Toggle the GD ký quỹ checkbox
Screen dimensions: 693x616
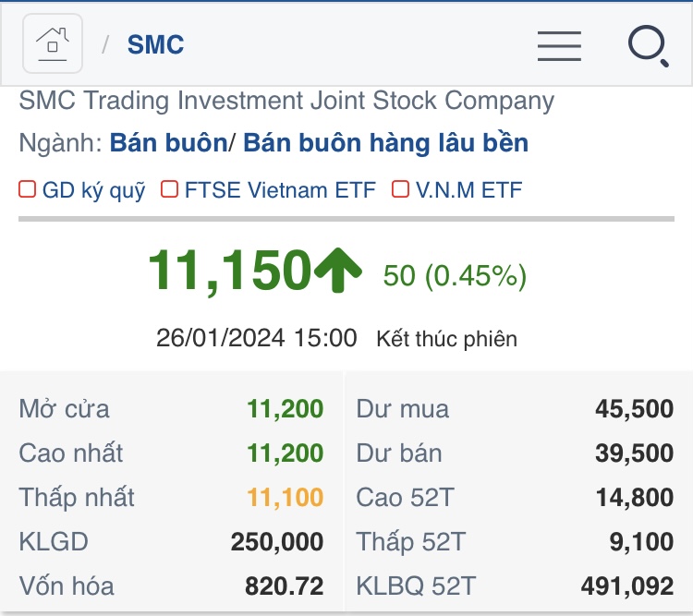click(28, 190)
